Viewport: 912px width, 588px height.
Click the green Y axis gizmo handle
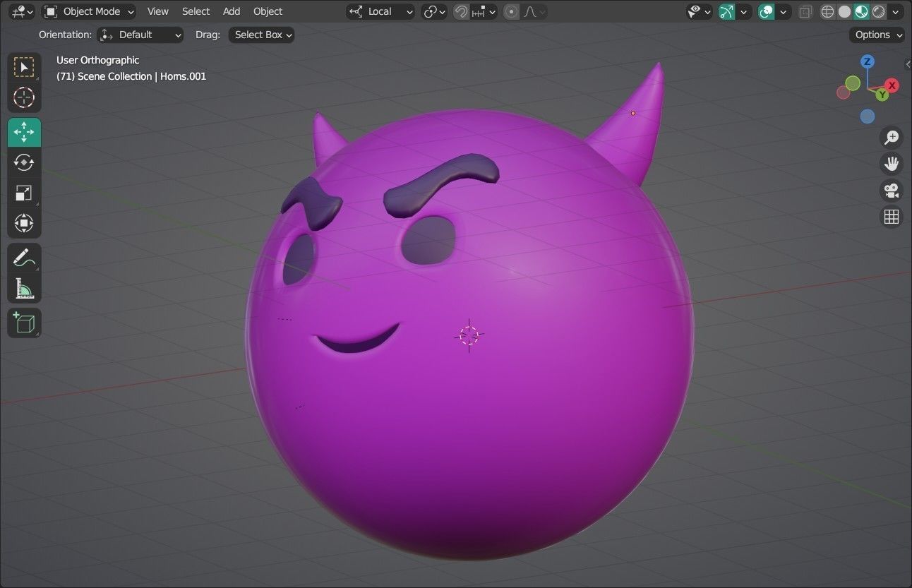pos(882,95)
